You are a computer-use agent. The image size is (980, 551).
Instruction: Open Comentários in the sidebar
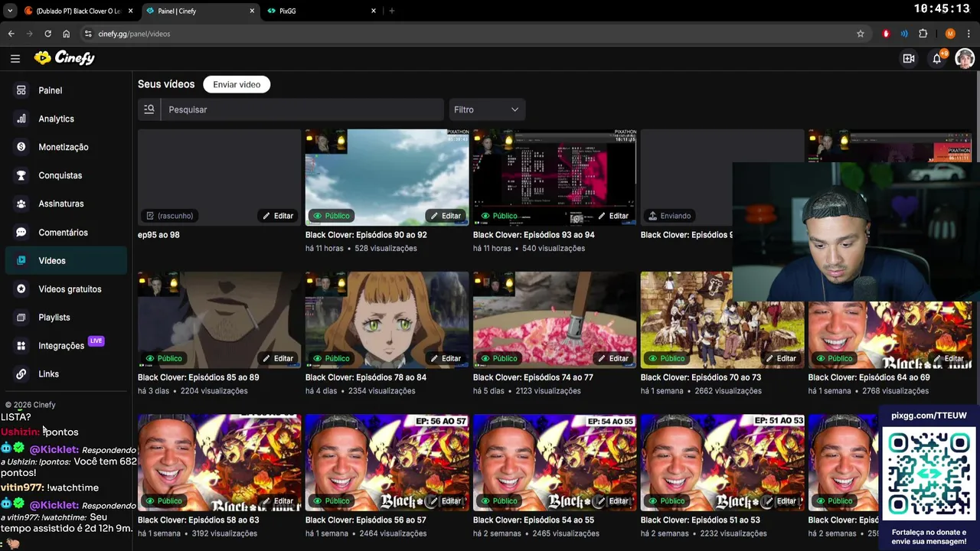66,233
